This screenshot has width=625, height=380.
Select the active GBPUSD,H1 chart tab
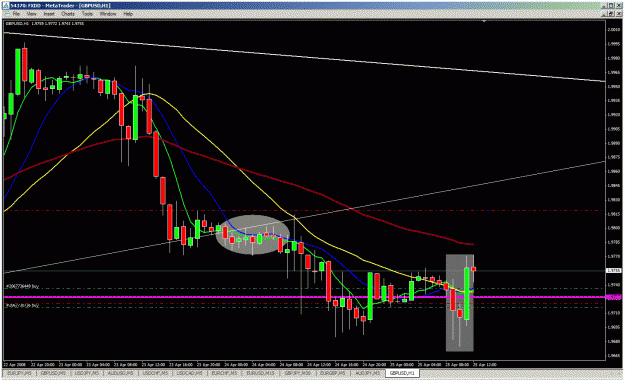tap(402, 373)
